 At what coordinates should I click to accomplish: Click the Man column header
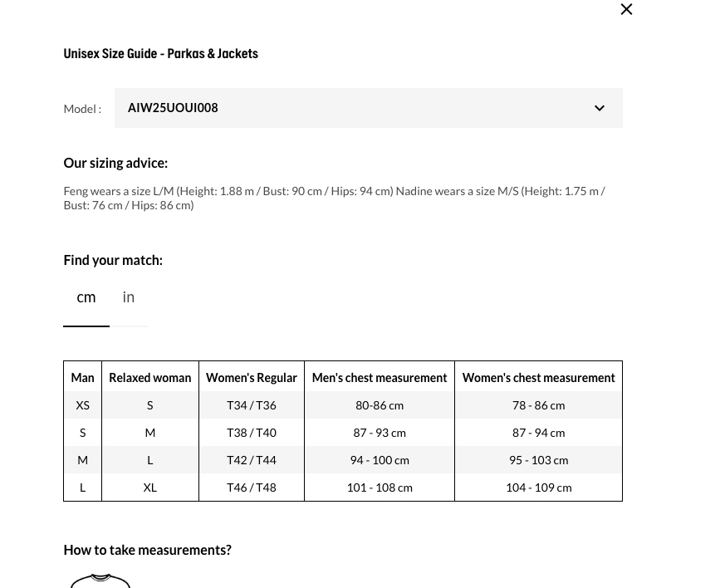[82, 378]
